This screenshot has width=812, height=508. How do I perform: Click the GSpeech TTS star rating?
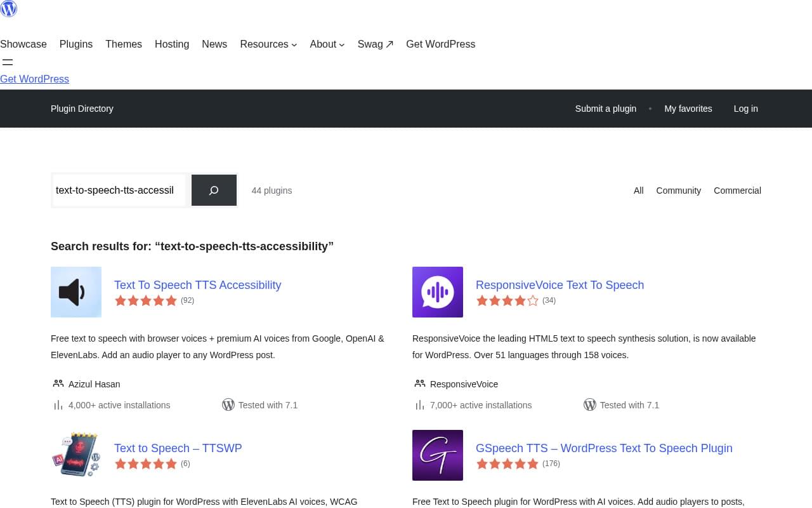pos(507,464)
